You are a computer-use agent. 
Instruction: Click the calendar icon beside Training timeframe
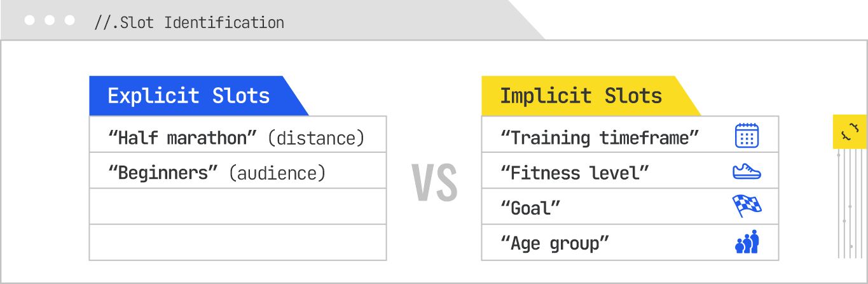pyautogui.click(x=747, y=136)
